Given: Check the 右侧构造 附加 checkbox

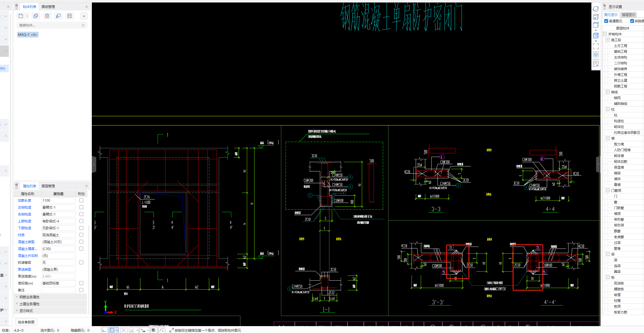Looking at the screenshot, I should (81, 214).
